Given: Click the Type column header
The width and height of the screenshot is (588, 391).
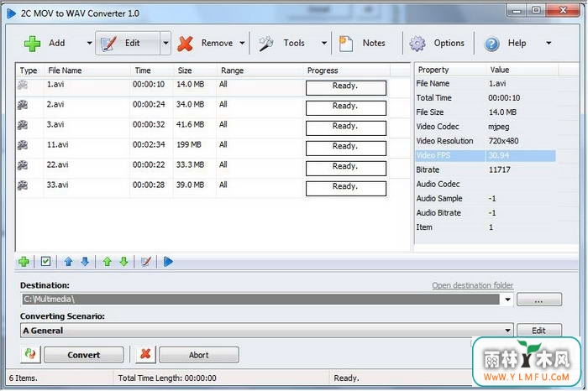Looking at the screenshot, I should pyautogui.click(x=29, y=70).
